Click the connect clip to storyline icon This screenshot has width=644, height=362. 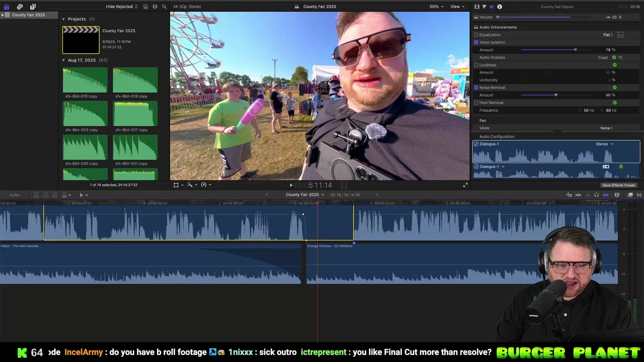pos(36,195)
